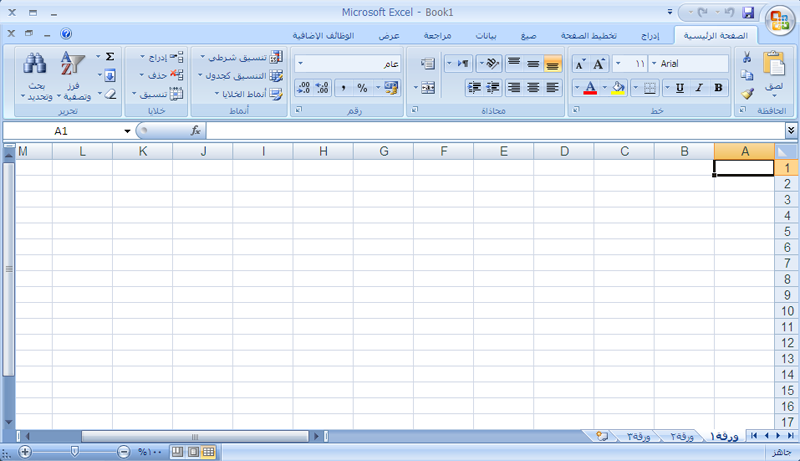This screenshot has width=800, height=461.
Task: Open the خط font dialog launcher
Action: point(576,110)
